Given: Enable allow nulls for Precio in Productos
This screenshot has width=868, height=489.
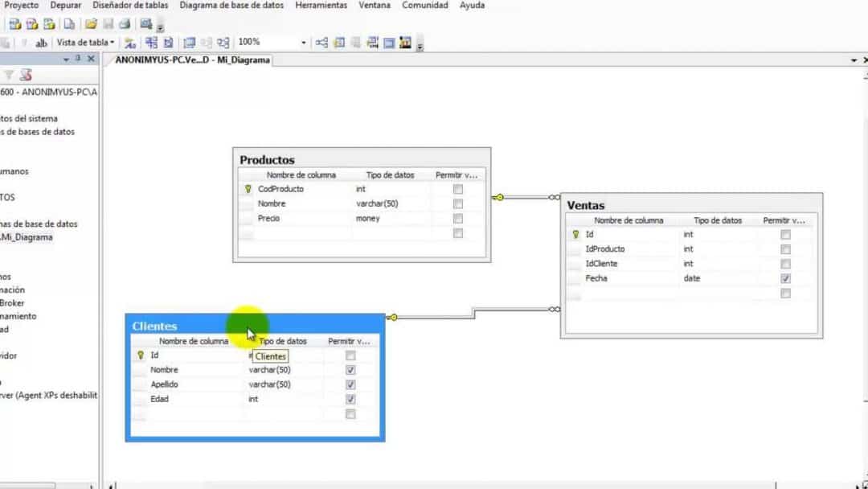Looking at the screenshot, I should [x=458, y=218].
